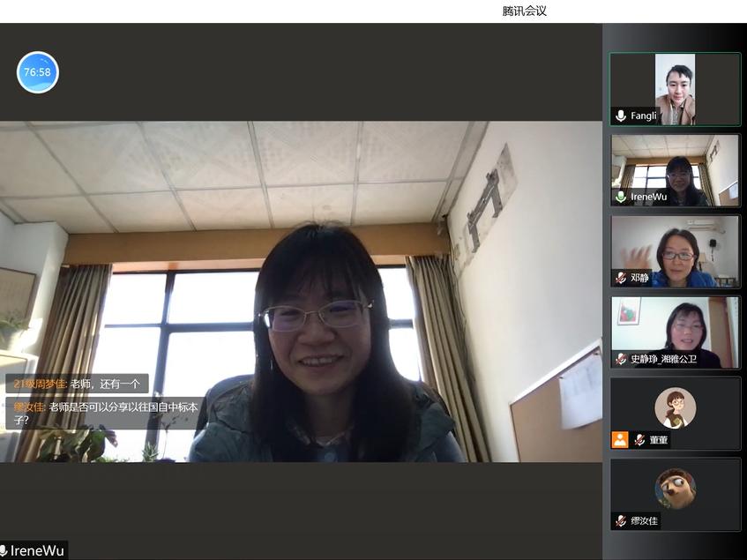Click the orange host icon beside 董董
This screenshot has height=560, width=747.
[620, 439]
